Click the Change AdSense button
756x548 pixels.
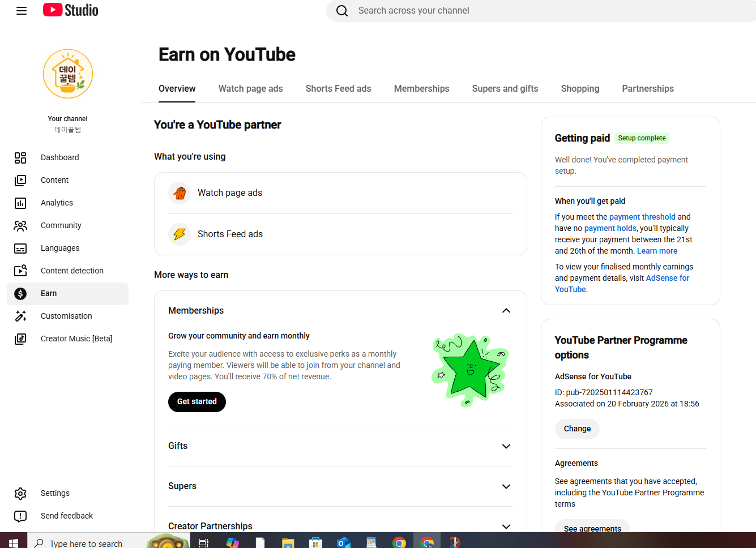point(577,429)
